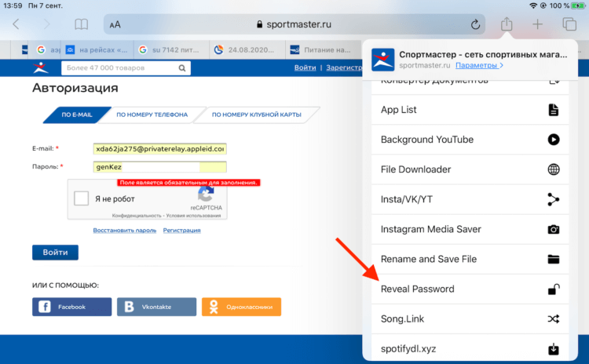Run the 'File Downloader' shortcut
Viewport: 589px width, 364px height.
470,169
